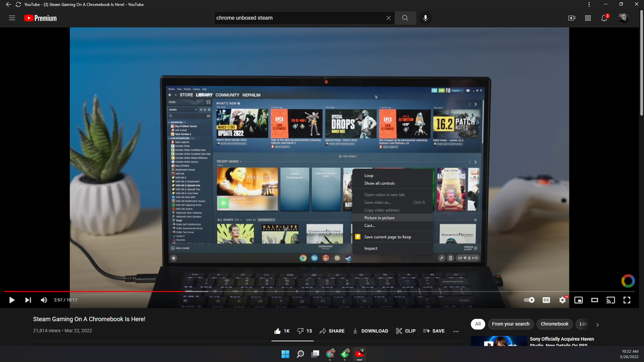Switch to the miniplayer

click(579, 300)
